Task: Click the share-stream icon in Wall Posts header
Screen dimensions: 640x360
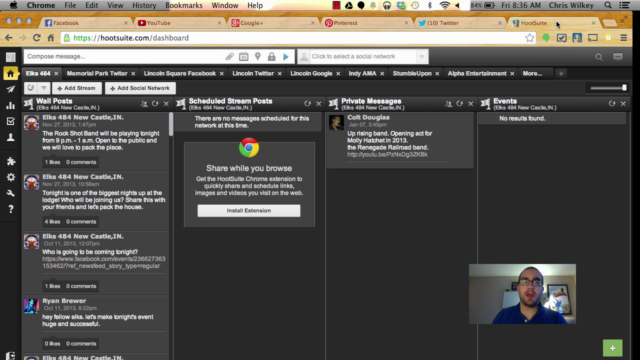Action: click(144, 104)
